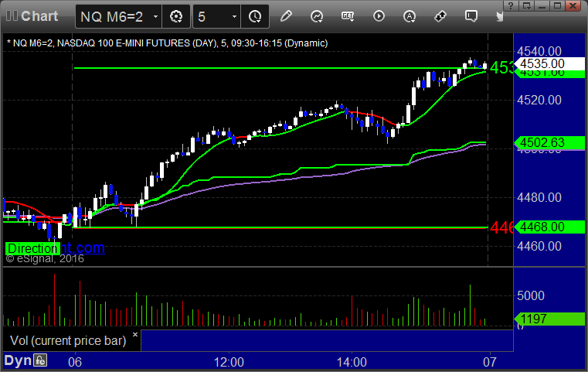Click the eSignal 2016 copyright text
Viewport: 588px width, 372px height.
[x=45, y=258]
